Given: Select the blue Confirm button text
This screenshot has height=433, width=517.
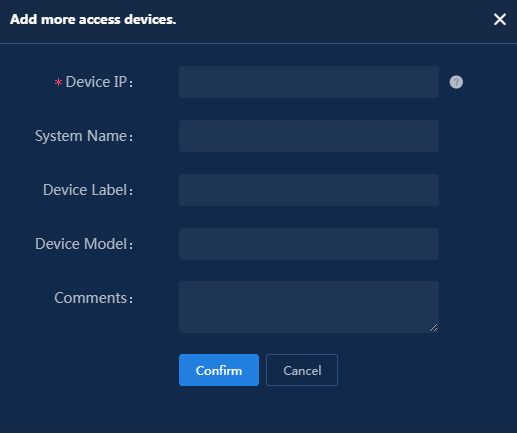Looking at the screenshot, I should 219,370.
